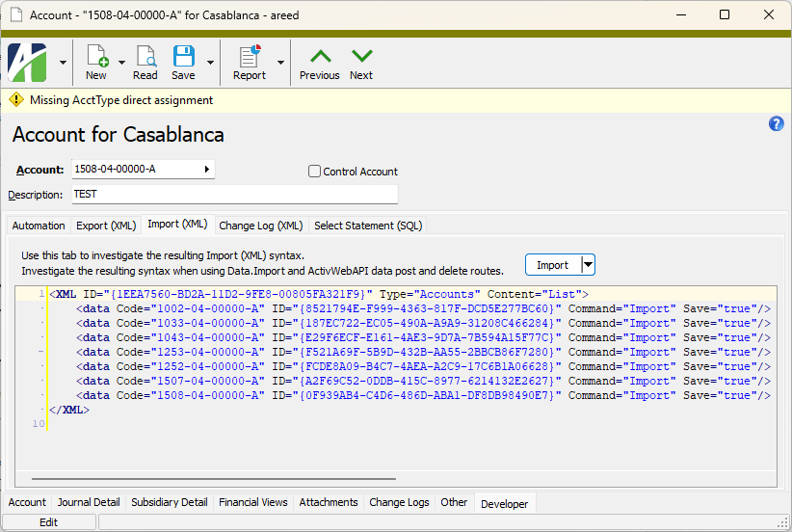Maximize the Account window

(x=725, y=14)
